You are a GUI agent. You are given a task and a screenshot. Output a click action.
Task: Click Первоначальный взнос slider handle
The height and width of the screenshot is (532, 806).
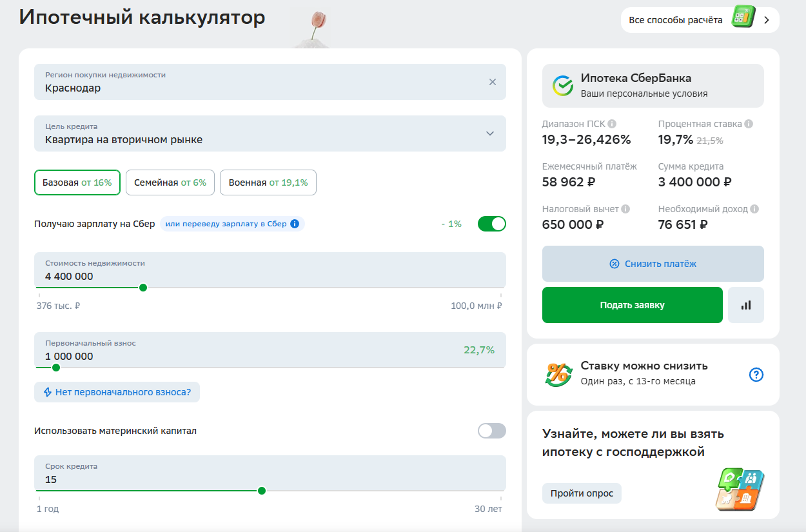[56, 368]
